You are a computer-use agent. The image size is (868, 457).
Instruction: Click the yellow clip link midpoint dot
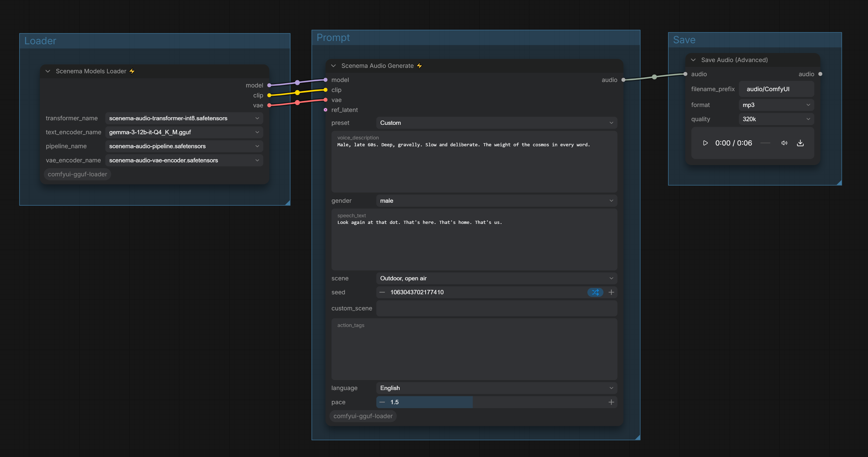click(297, 92)
